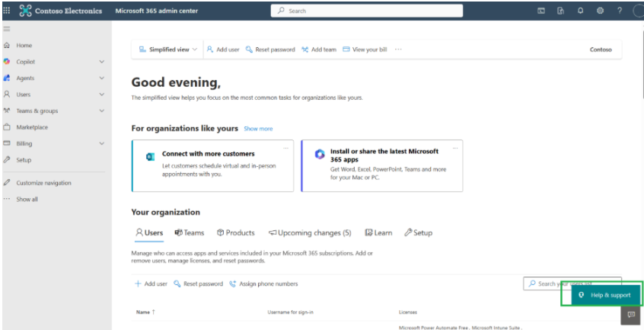
Task: Click Add user in top toolbar
Action: click(223, 50)
